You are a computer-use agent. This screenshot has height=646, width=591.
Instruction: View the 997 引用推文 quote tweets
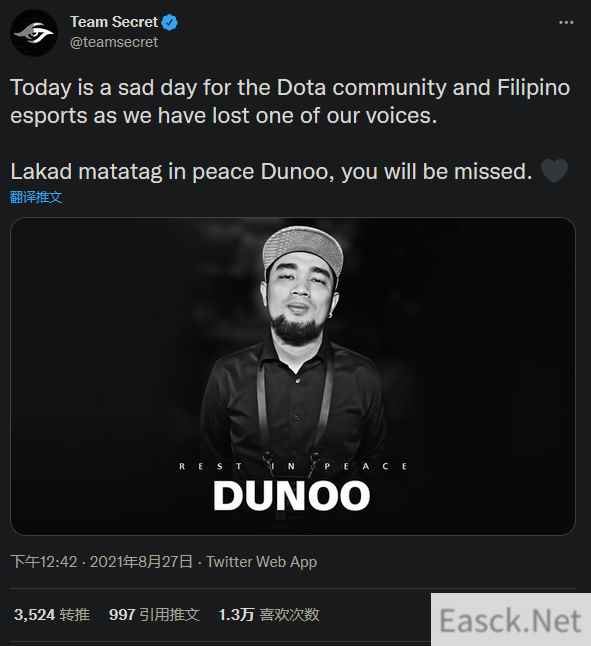coord(154,615)
